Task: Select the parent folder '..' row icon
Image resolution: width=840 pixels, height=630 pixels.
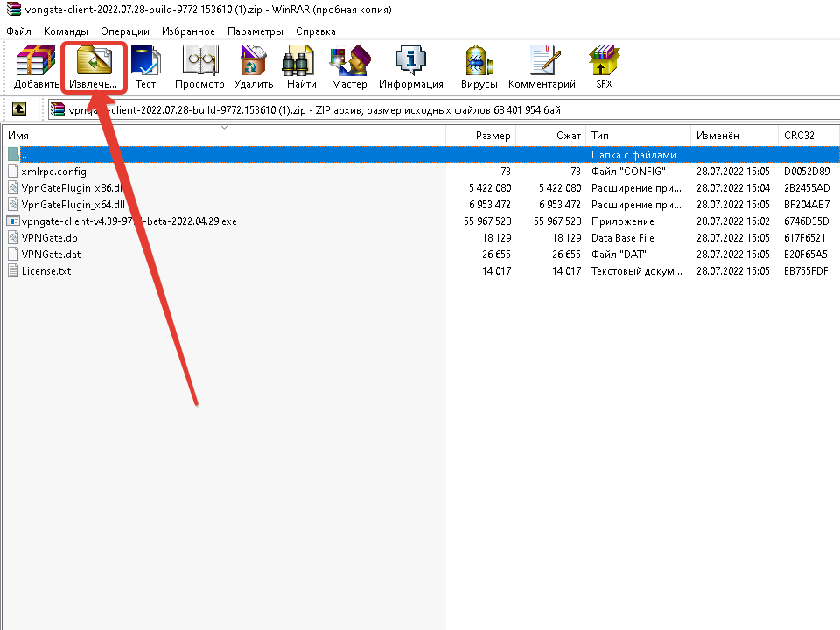Action: (13, 154)
